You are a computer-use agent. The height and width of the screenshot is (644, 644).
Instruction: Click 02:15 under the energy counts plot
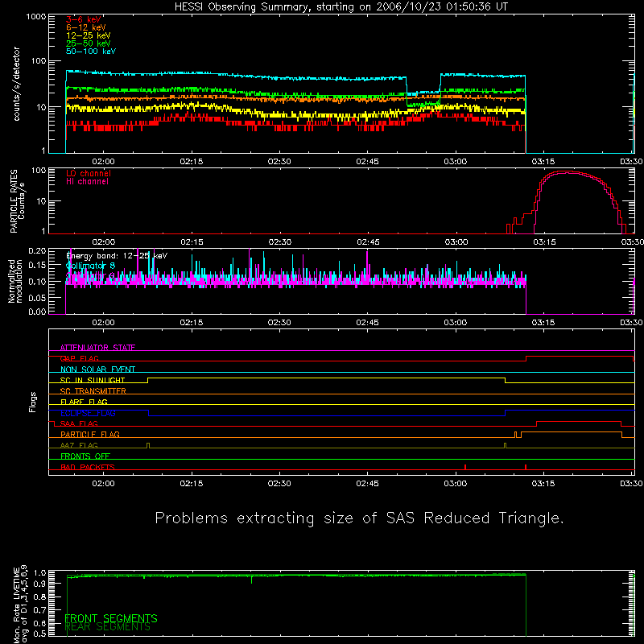coord(192,162)
